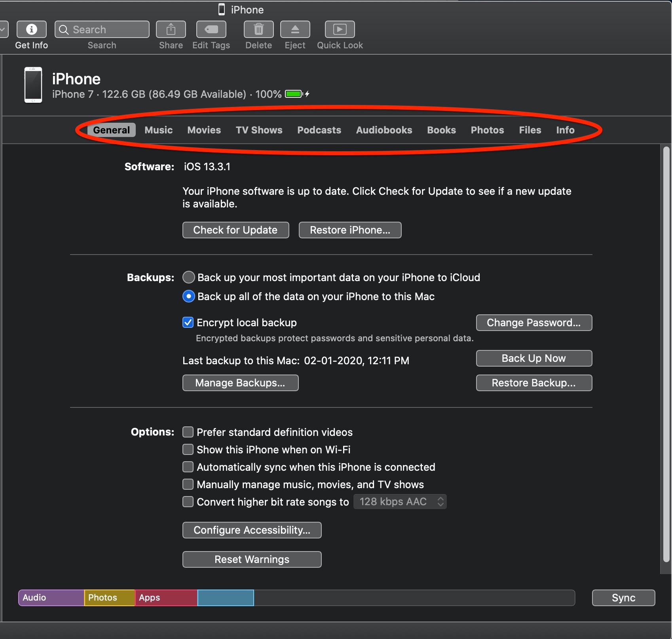Enable Show this iPhone when on Wi-Fi
The image size is (672, 639).
tap(188, 449)
